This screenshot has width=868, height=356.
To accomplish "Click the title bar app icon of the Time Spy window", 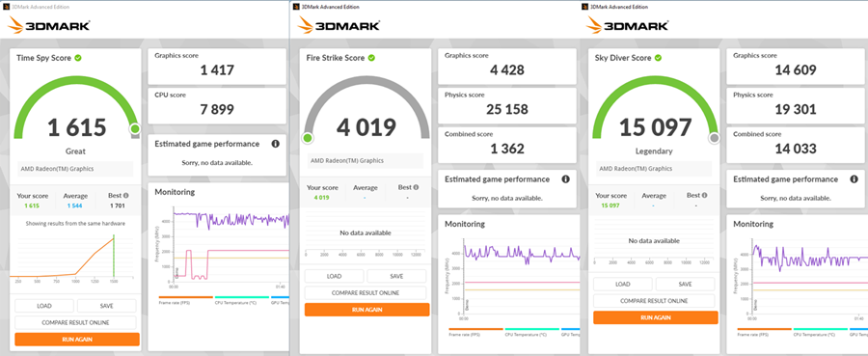I will (6, 7).
